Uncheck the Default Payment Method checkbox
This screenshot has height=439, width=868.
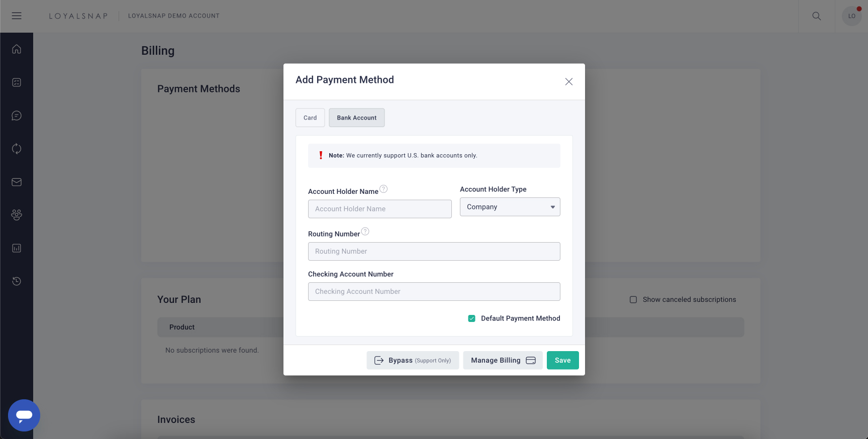point(472,318)
